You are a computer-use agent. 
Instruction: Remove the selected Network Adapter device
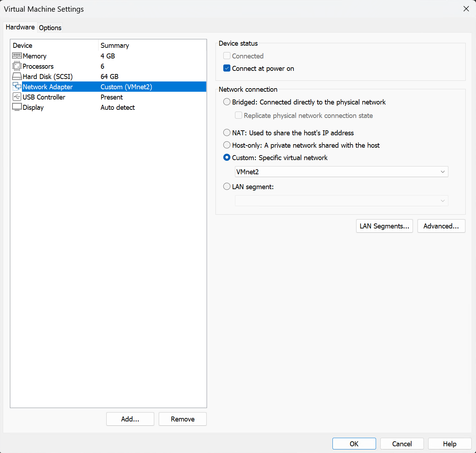coord(183,419)
